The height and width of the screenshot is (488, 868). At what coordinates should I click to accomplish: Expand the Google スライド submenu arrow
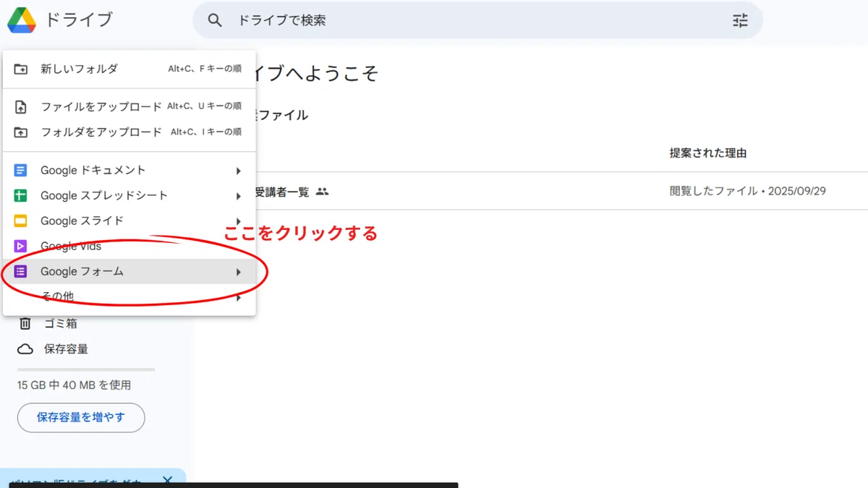pos(238,221)
